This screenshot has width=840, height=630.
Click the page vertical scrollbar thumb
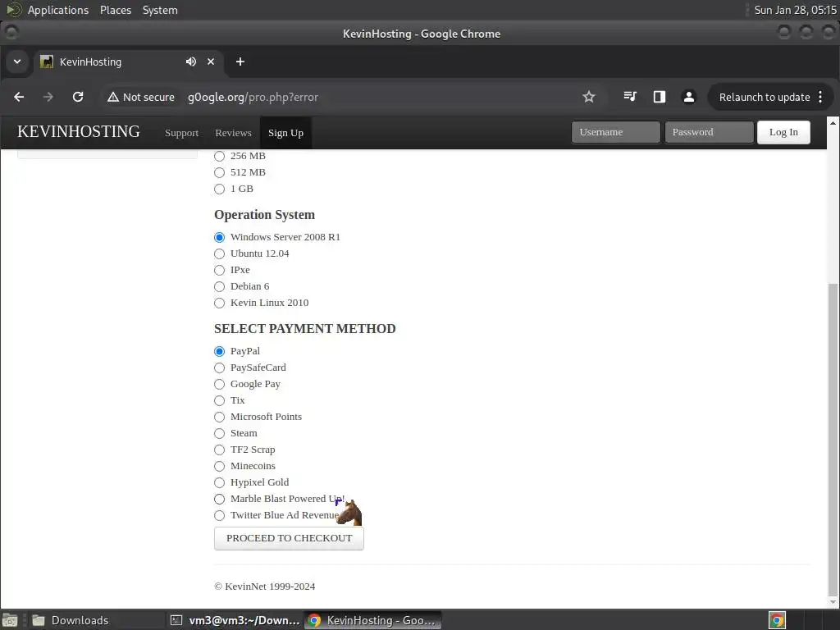click(x=833, y=440)
